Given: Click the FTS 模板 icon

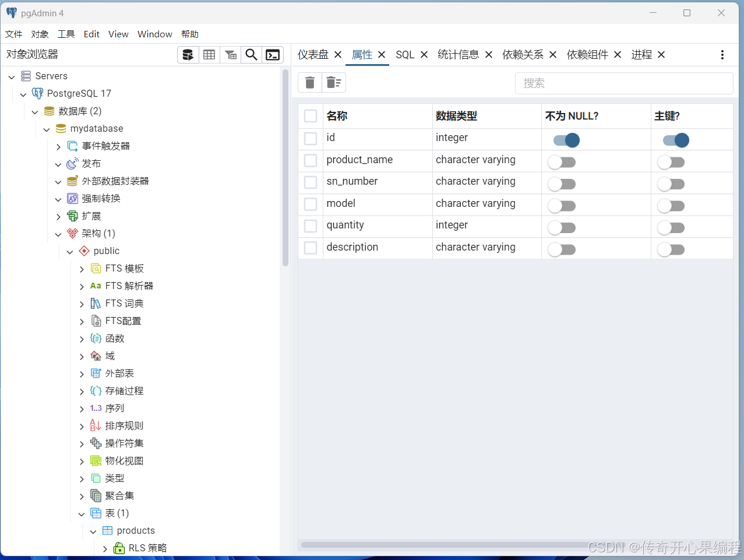Looking at the screenshot, I should pos(96,268).
